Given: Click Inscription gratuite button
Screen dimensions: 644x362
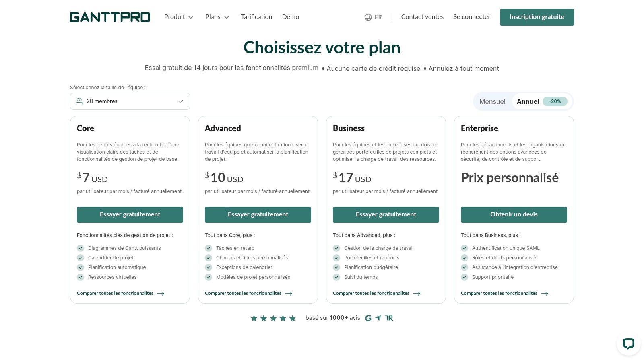Looking at the screenshot, I should [537, 17].
